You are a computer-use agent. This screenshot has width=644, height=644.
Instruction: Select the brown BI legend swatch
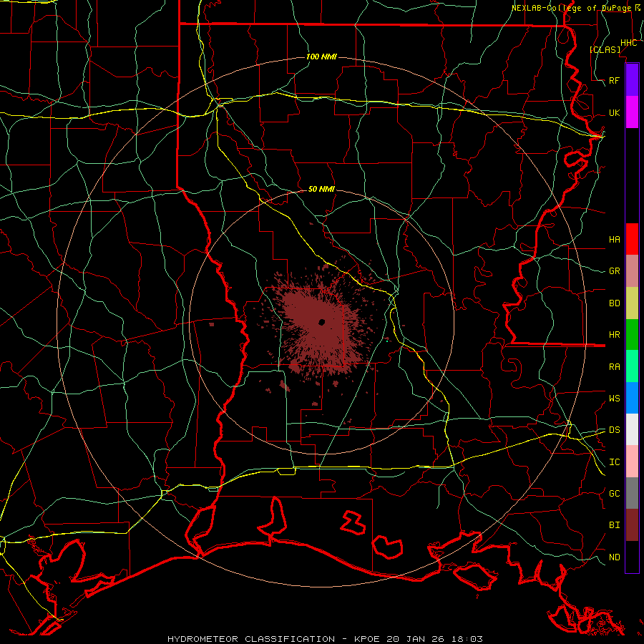(632, 525)
